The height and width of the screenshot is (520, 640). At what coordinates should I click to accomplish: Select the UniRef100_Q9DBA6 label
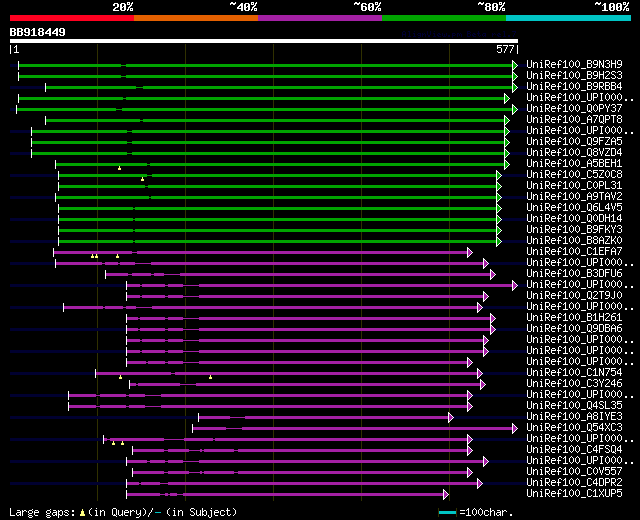tap(574, 329)
